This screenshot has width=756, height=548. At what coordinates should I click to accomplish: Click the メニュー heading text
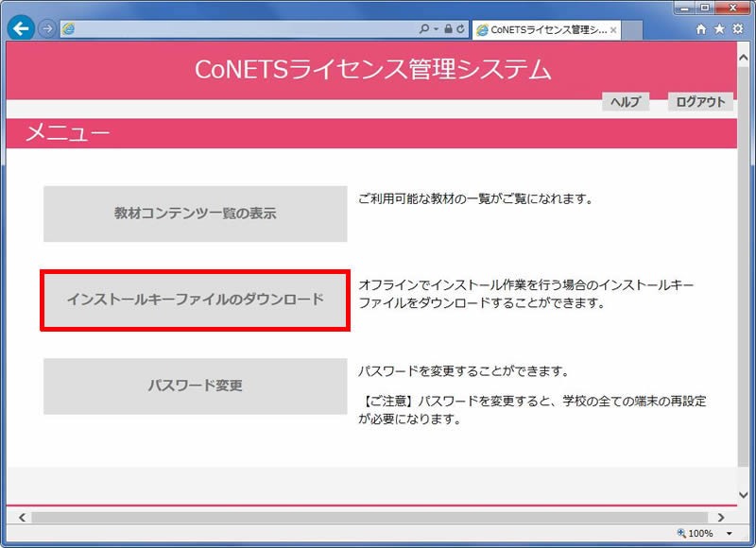(67, 132)
